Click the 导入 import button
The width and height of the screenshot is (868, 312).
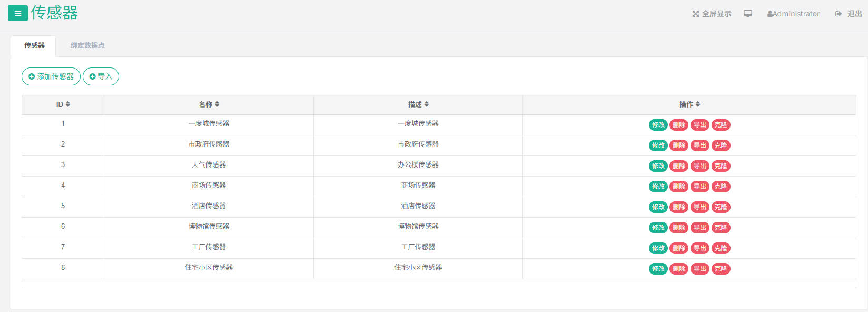pyautogui.click(x=101, y=76)
